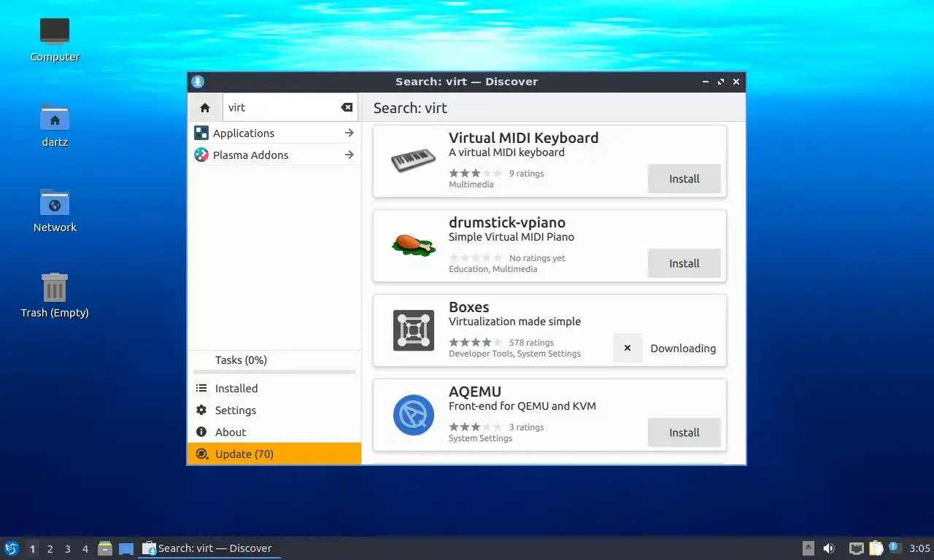Switch to workspace 3
934x560 pixels.
click(x=67, y=548)
